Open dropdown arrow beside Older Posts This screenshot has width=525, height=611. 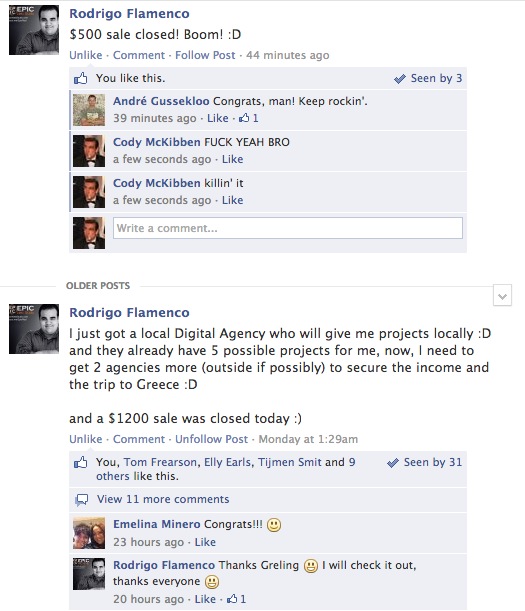pos(502,296)
